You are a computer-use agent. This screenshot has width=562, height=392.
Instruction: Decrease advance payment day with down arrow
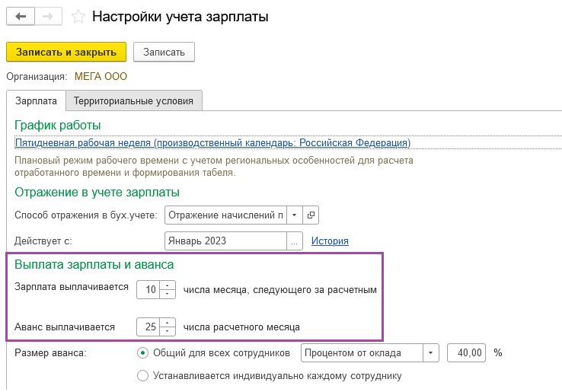click(168, 331)
